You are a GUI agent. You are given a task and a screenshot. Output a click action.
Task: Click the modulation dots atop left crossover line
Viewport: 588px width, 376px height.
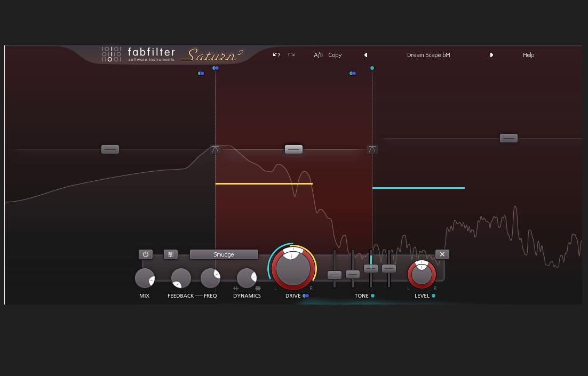click(x=216, y=68)
